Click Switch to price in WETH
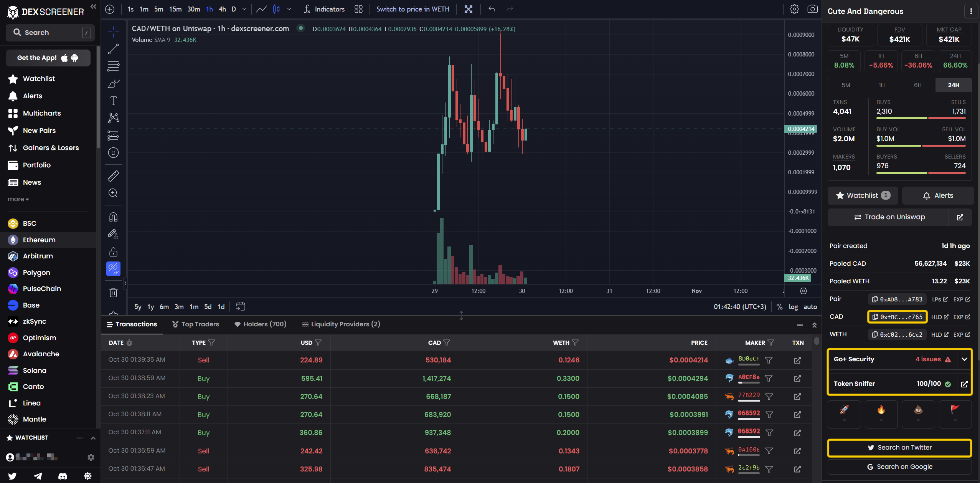 point(412,9)
